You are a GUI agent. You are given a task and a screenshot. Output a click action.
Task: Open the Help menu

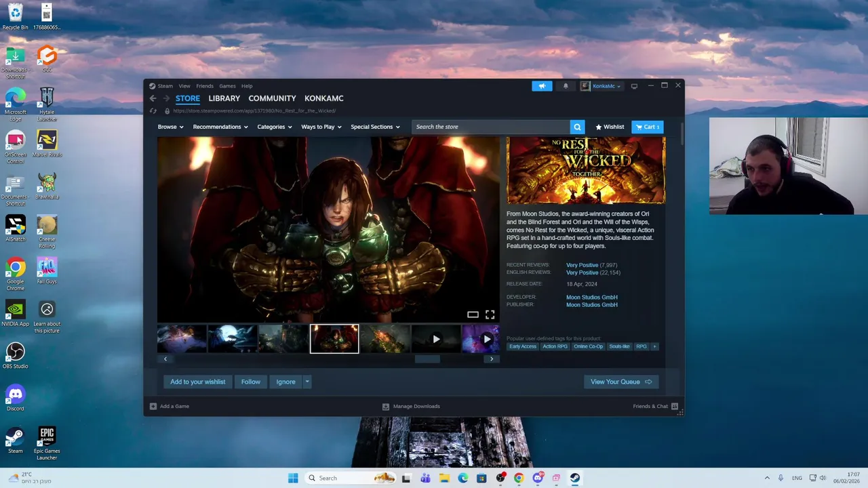[247, 86]
